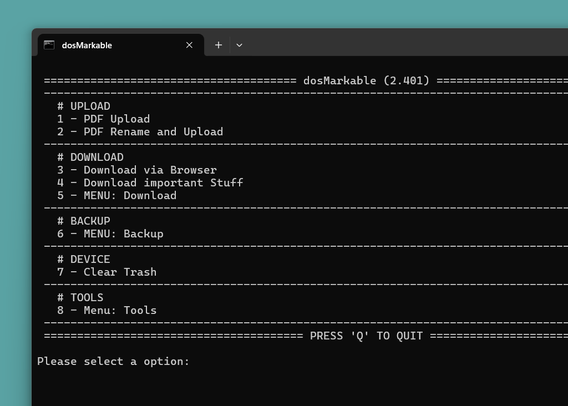Click the PRESS 'Q' TO QUIT text
This screenshot has height=406, width=568.
(x=366, y=336)
